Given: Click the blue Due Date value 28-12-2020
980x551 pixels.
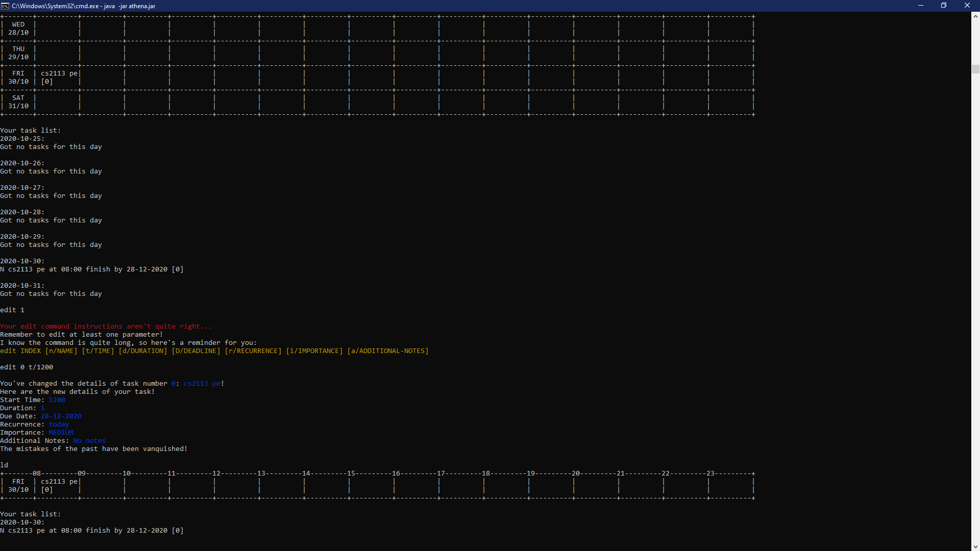Looking at the screenshot, I should 61,416.
